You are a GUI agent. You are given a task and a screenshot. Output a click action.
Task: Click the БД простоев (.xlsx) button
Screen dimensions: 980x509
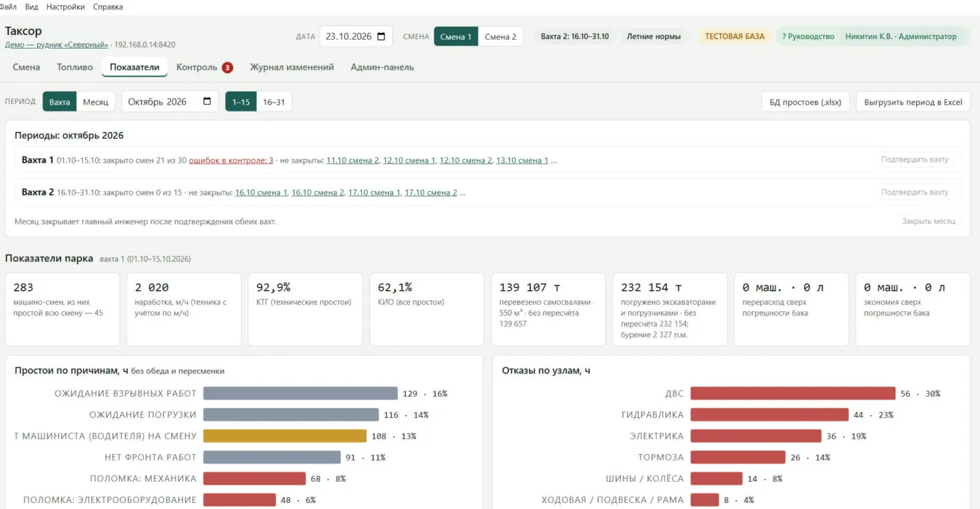tap(806, 102)
